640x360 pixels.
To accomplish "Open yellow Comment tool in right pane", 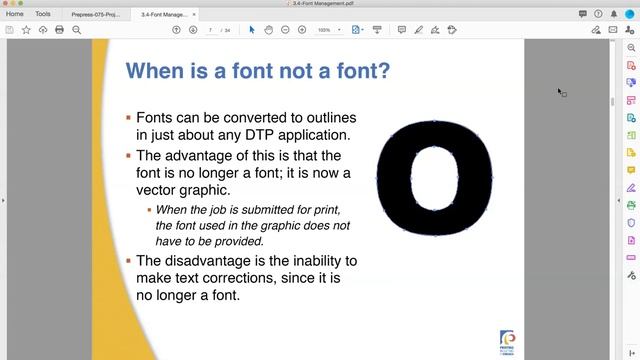I will tap(631, 170).
